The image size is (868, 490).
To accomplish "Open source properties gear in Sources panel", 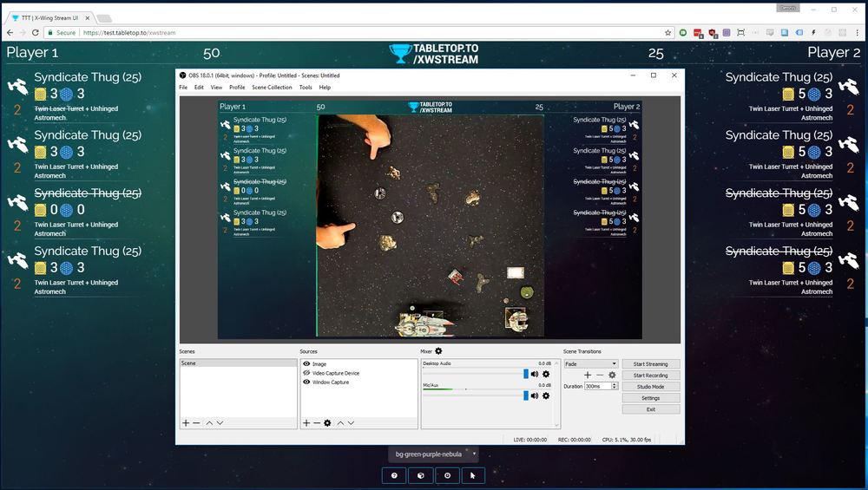I will click(327, 422).
